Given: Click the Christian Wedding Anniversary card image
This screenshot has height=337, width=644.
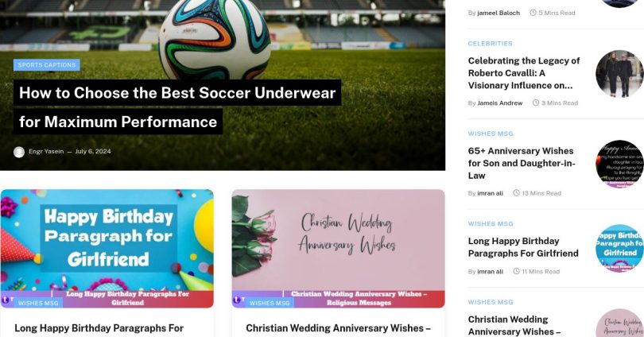Looking at the screenshot, I should tap(338, 248).
